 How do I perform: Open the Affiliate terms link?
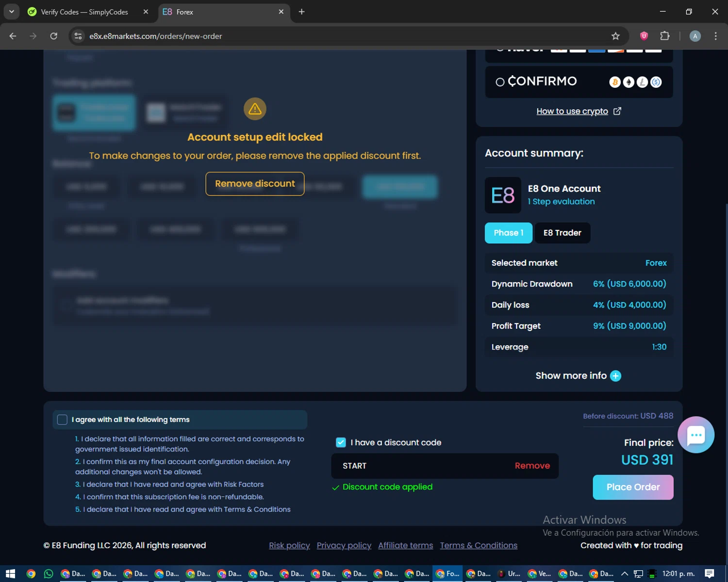pos(405,546)
